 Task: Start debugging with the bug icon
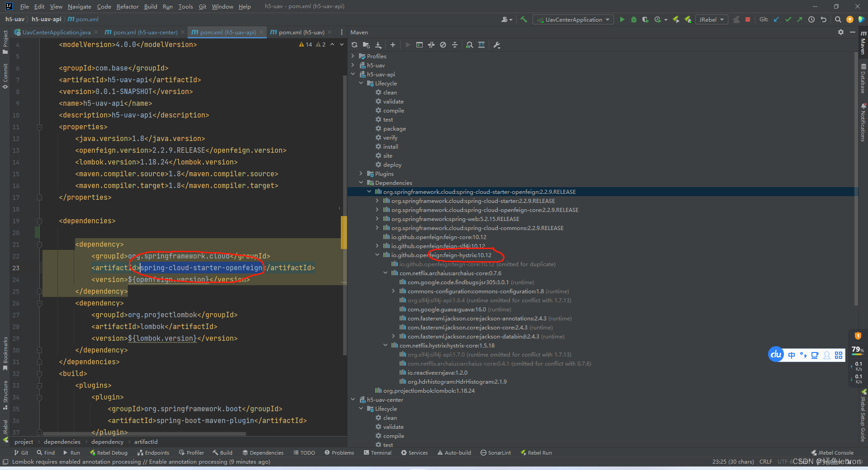[x=633, y=19]
